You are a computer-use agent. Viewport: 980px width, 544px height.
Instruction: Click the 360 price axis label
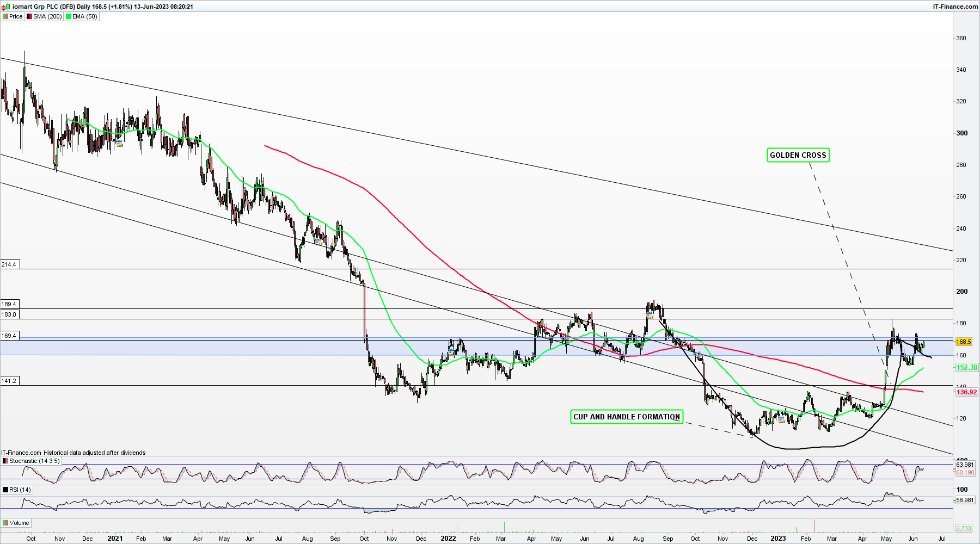pyautogui.click(x=961, y=38)
